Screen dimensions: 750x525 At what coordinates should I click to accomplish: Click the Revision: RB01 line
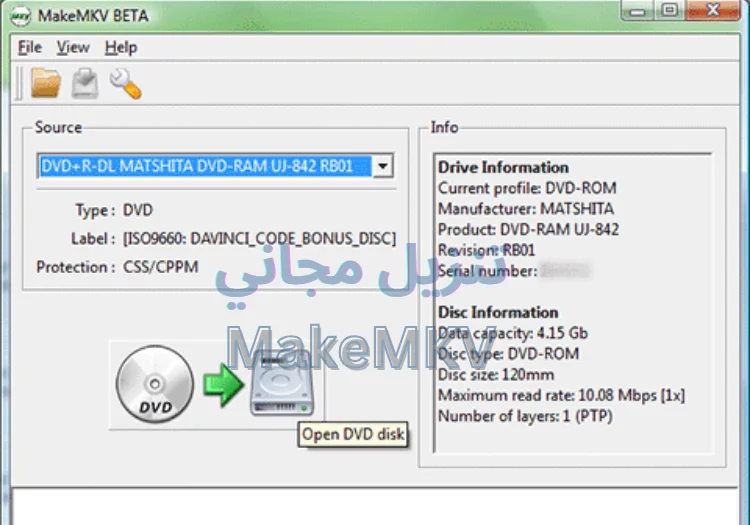click(x=486, y=250)
